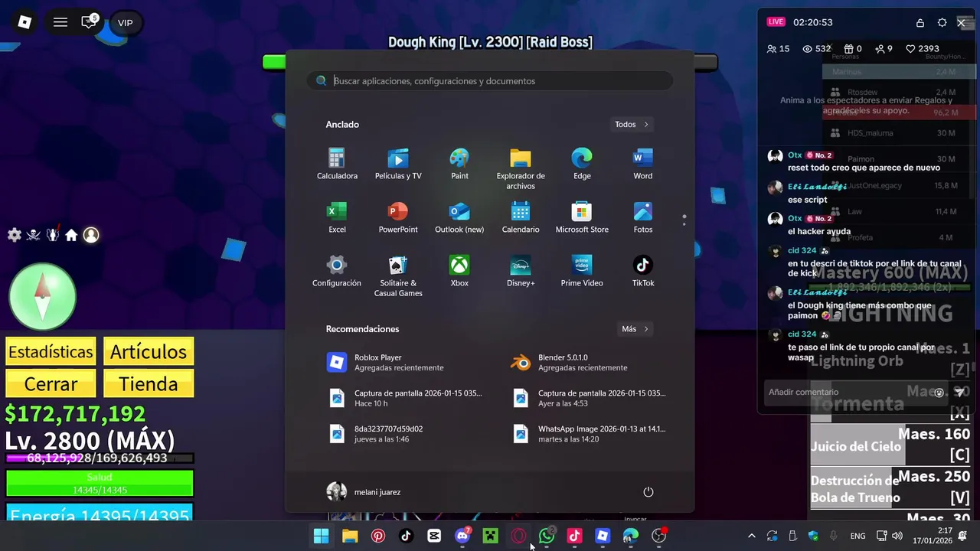Click the Artículos button
Screen dimensions: 980x551
click(x=149, y=351)
